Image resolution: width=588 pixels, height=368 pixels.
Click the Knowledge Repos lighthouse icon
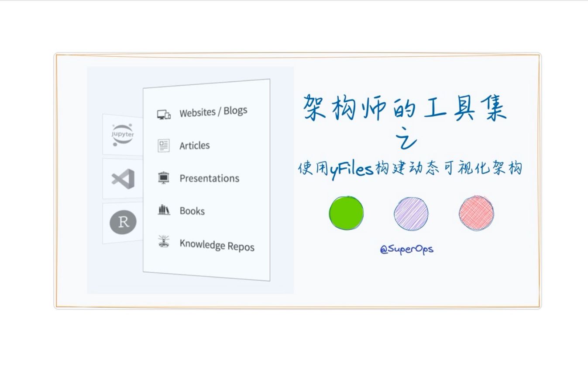(x=164, y=242)
